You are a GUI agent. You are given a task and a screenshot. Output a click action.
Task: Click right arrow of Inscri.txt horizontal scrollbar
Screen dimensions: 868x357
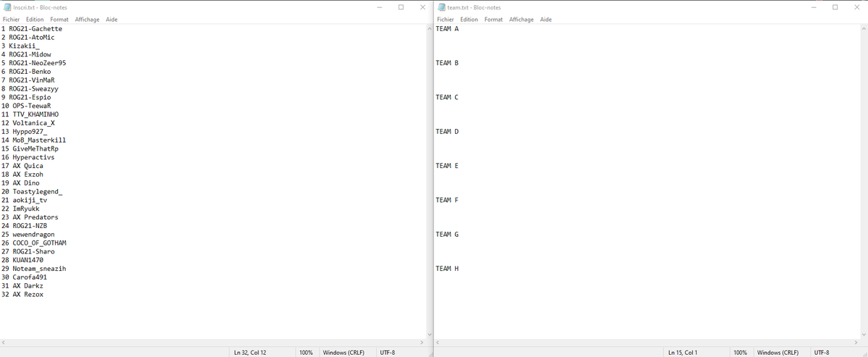[422, 342]
